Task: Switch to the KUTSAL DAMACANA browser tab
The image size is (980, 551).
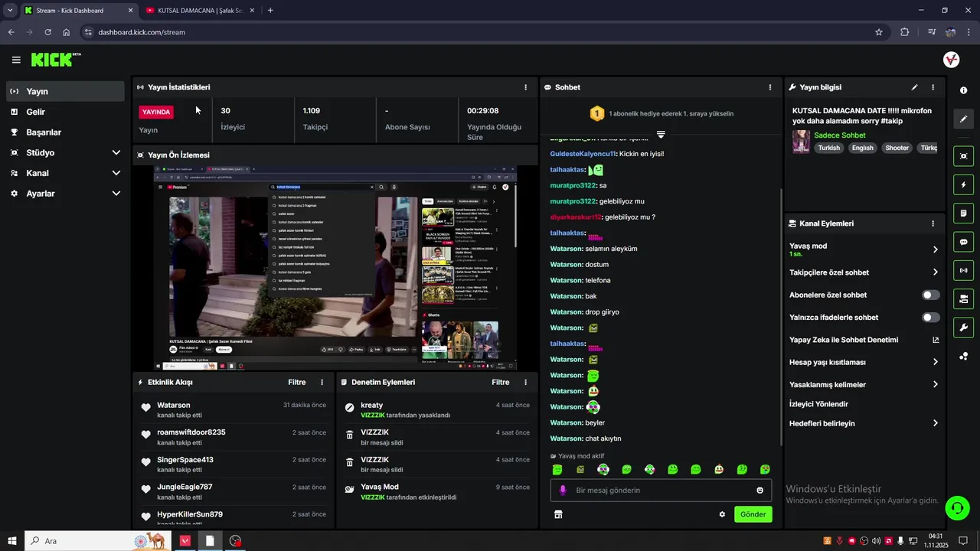Action: pos(199,11)
